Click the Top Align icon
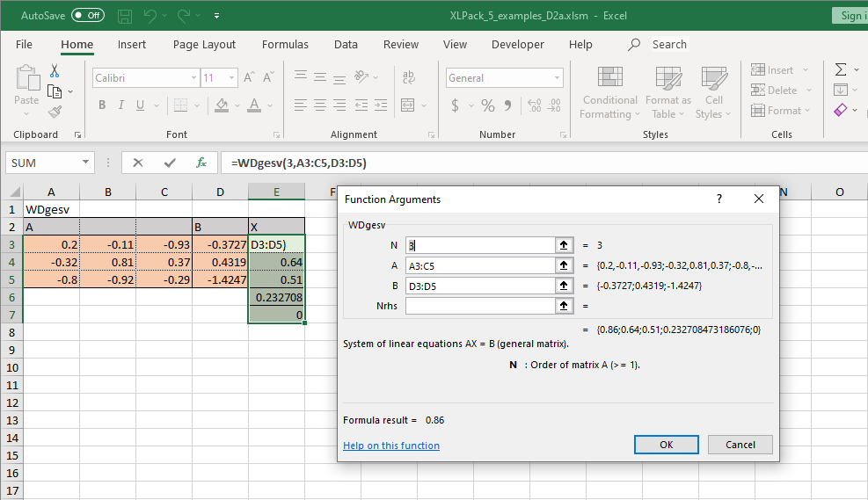 (x=301, y=76)
